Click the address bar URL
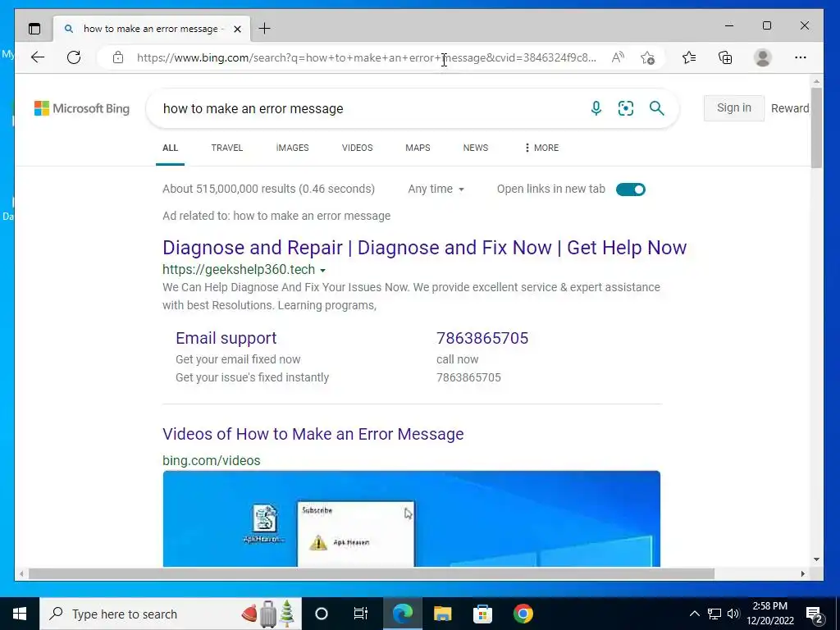840x630 pixels. point(367,57)
